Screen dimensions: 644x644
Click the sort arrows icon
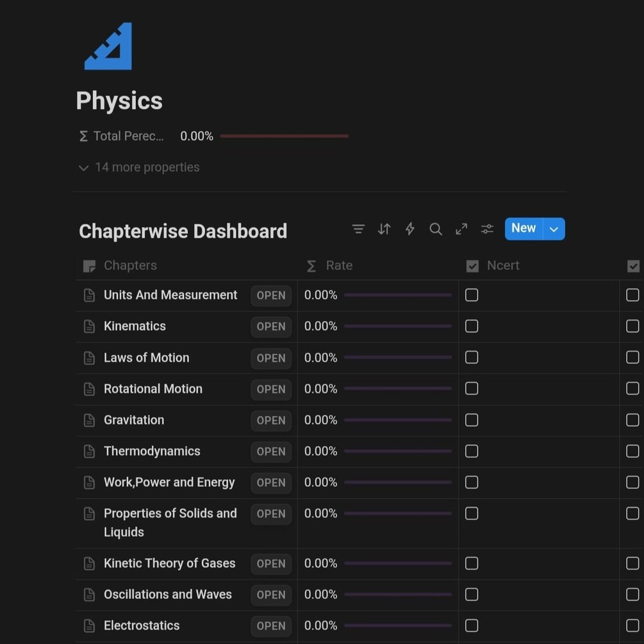coord(384,229)
